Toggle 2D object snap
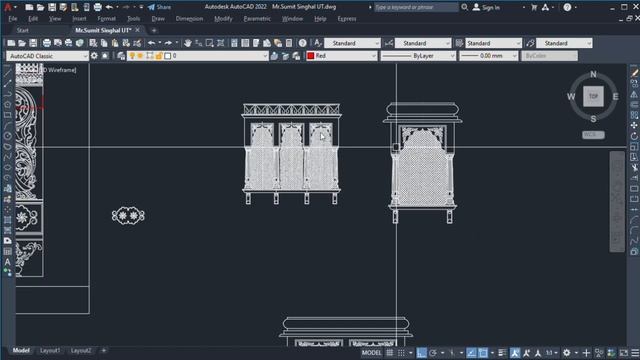This screenshot has height=360, width=640. point(483,353)
